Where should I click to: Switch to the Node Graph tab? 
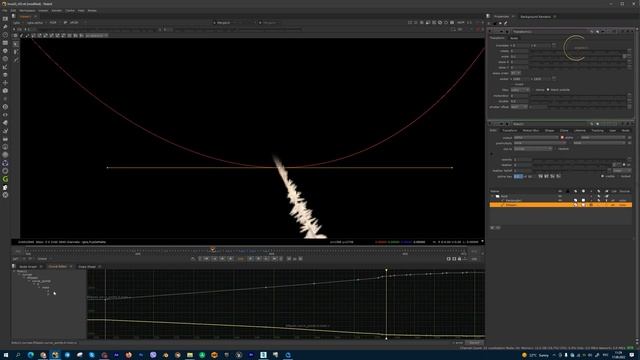(28, 267)
